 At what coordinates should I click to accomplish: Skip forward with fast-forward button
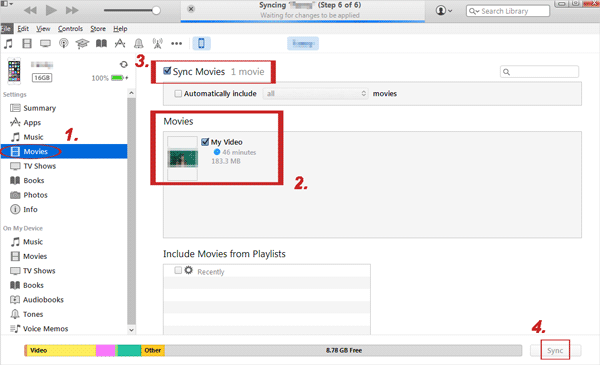[x=72, y=10]
